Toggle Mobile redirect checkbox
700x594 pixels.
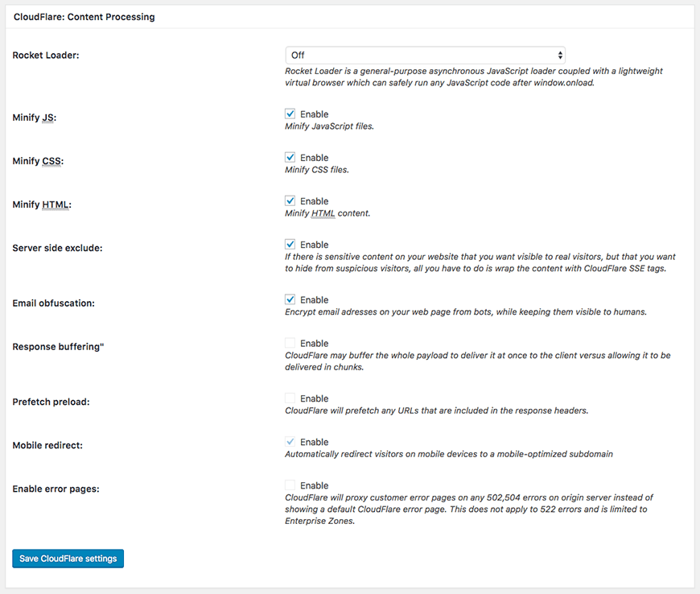290,442
